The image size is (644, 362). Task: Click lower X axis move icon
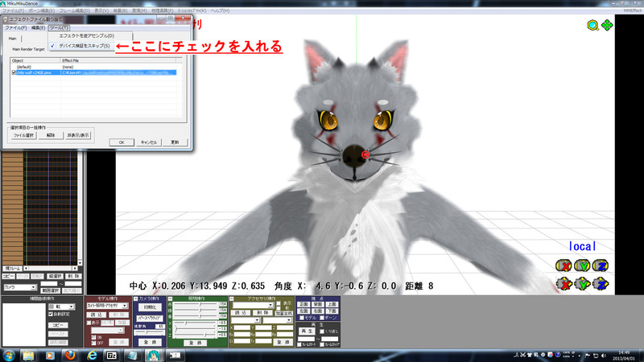point(564,284)
